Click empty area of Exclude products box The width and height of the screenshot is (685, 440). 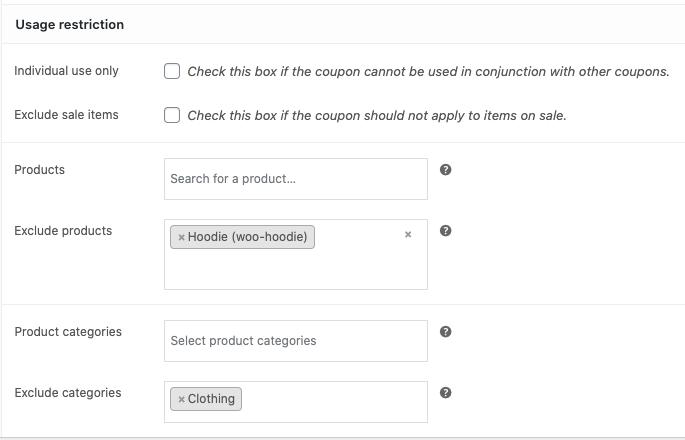295,270
